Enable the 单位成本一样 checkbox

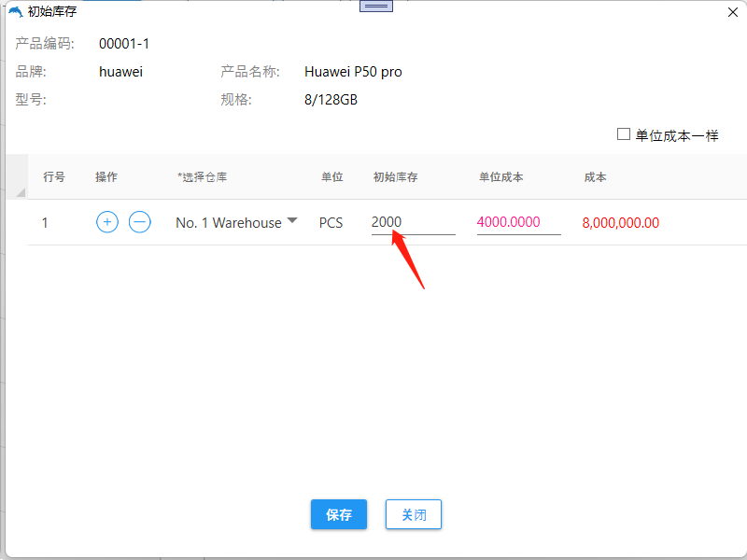(624, 134)
